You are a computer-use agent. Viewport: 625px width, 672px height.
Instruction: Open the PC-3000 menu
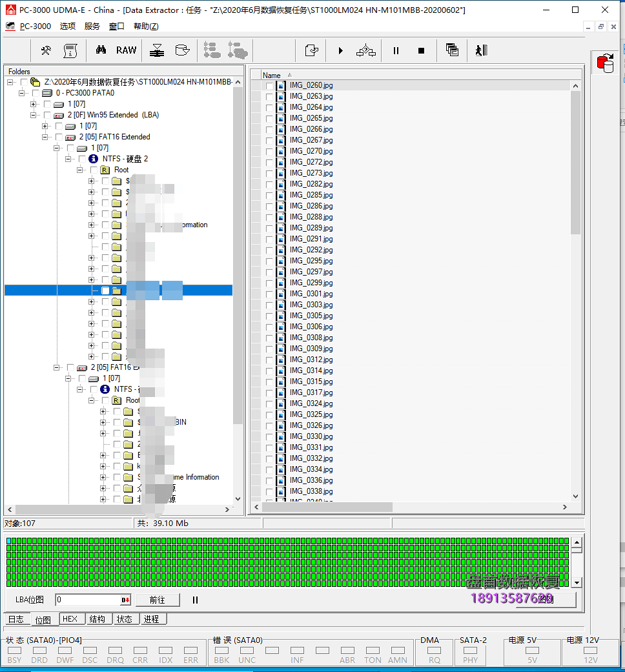coord(35,26)
